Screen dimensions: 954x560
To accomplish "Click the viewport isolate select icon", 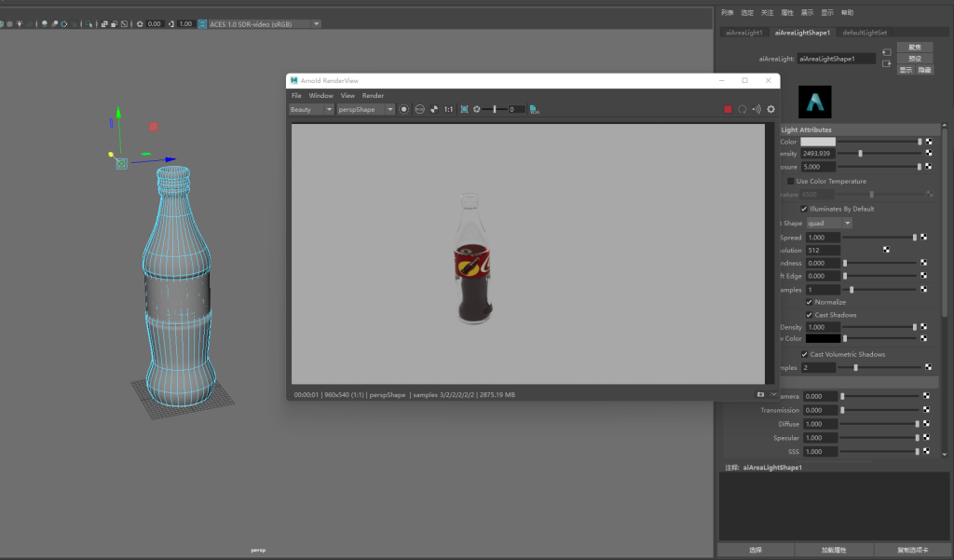I will [89, 23].
